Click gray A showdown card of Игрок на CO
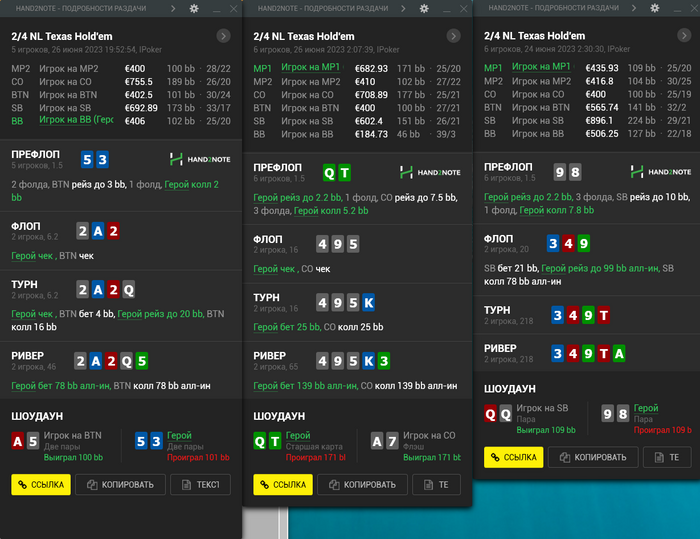 377,441
